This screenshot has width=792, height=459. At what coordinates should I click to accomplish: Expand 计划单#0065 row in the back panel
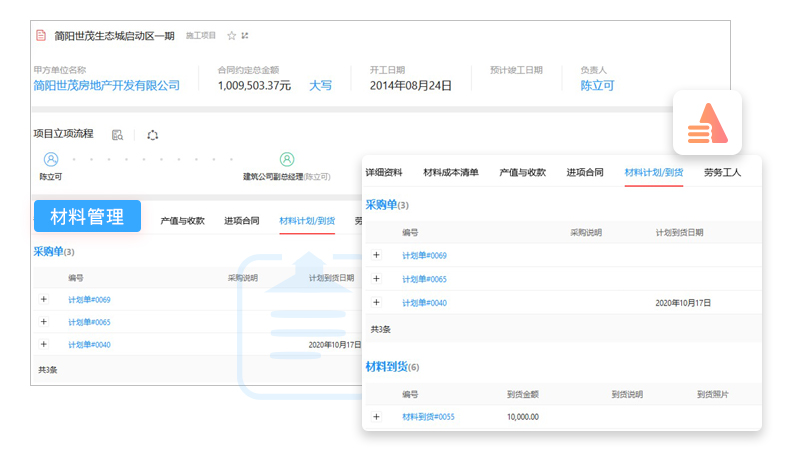click(x=43, y=322)
